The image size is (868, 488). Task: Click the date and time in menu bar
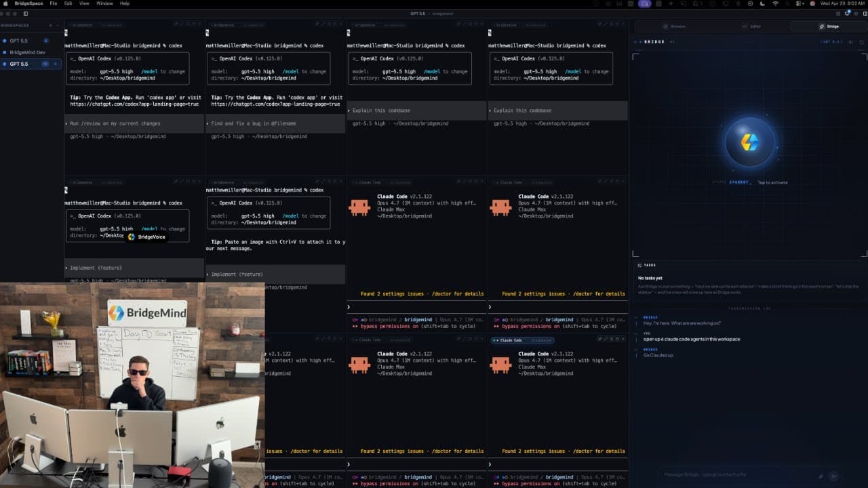pos(842,3)
